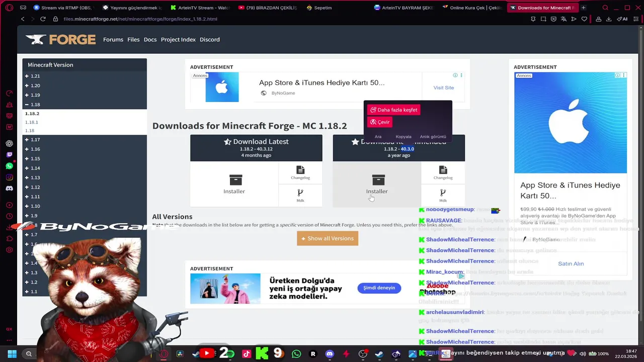Click the Show all Versions button
This screenshot has width=644, height=362.
pyautogui.click(x=328, y=238)
